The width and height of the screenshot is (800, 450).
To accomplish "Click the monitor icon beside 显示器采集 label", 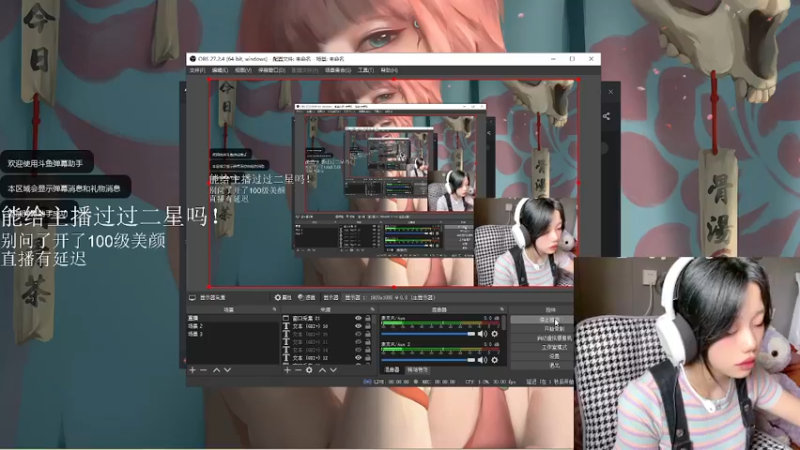I will pos(192,297).
